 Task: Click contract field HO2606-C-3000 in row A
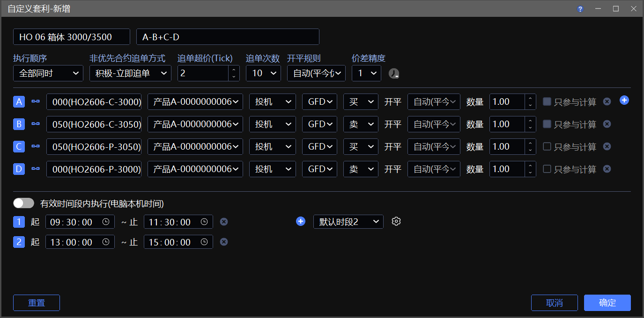(x=94, y=101)
